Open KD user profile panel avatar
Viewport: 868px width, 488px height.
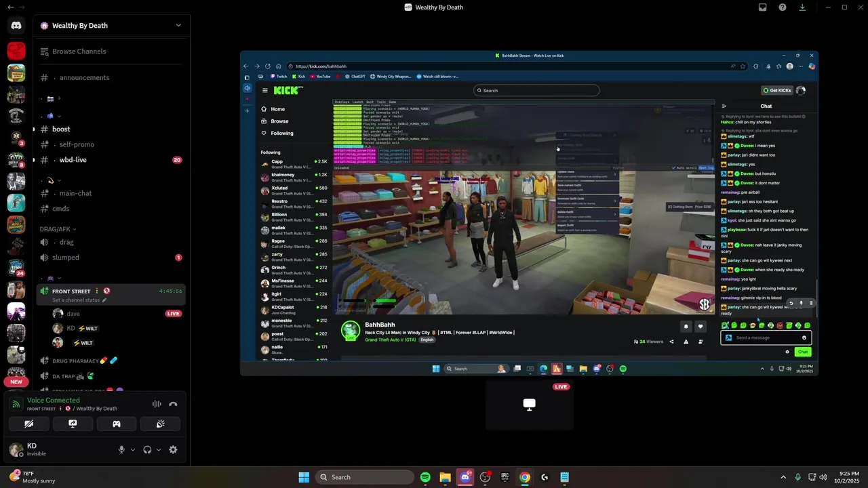(x=16, y=449)
